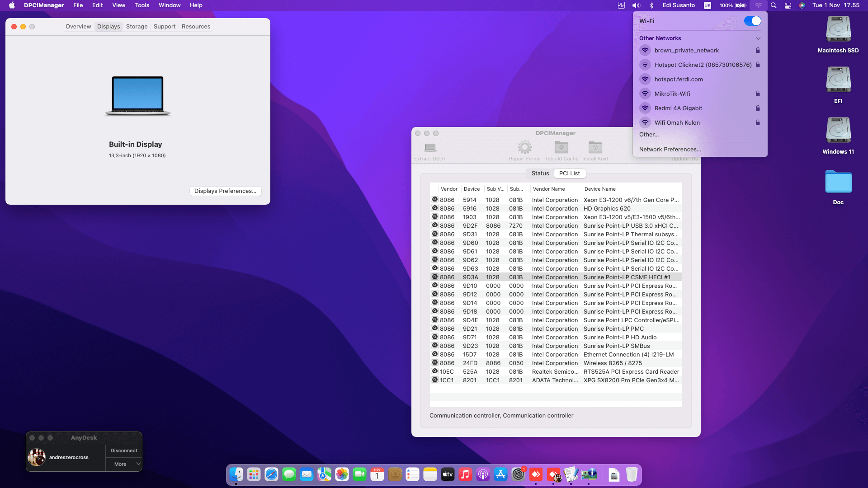This screenshot has width=868, height=488.
Task: Switch to the Status tab
Action: (x=540, y=174)
